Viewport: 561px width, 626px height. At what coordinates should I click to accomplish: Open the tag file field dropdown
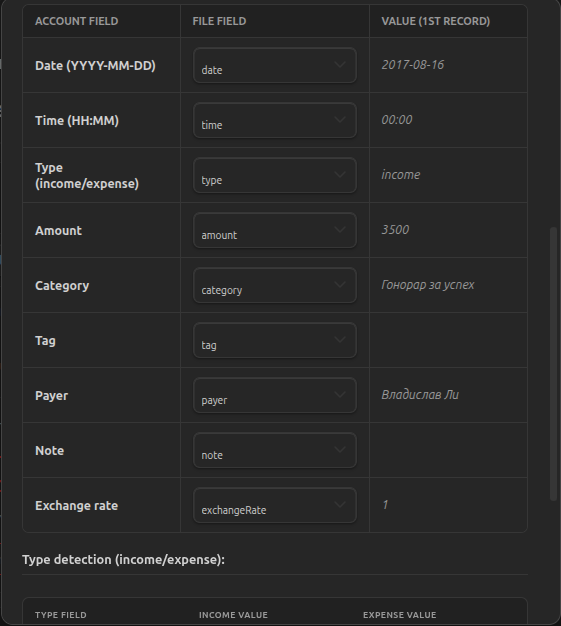(x=275, y=341)
